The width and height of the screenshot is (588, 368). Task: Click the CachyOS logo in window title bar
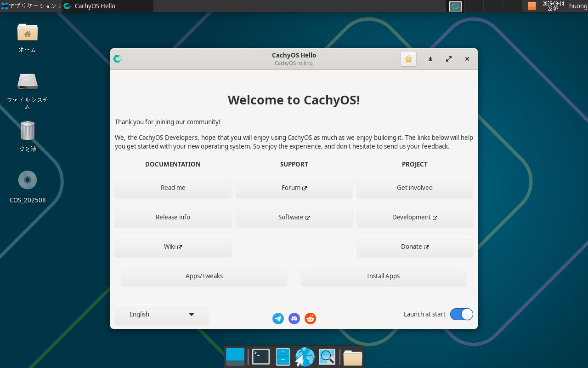click(118, 59)
